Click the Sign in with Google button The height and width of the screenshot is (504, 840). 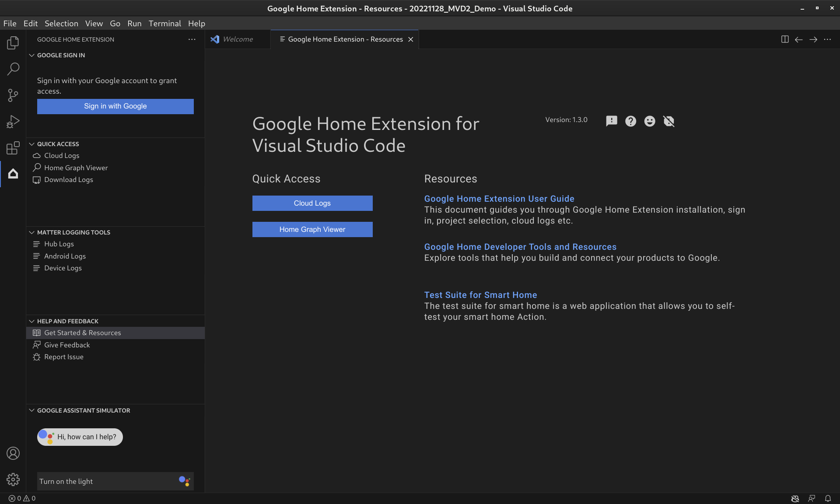115,106
